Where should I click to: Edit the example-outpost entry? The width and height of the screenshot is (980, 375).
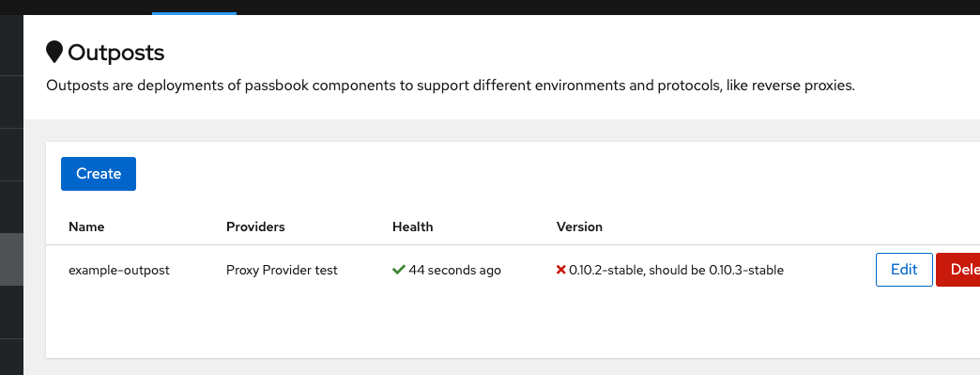(x=904, y=270)
